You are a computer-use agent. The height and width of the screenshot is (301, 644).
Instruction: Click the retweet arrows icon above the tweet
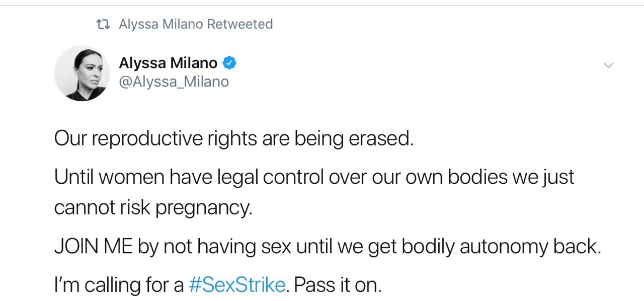[x=104, y=24]
